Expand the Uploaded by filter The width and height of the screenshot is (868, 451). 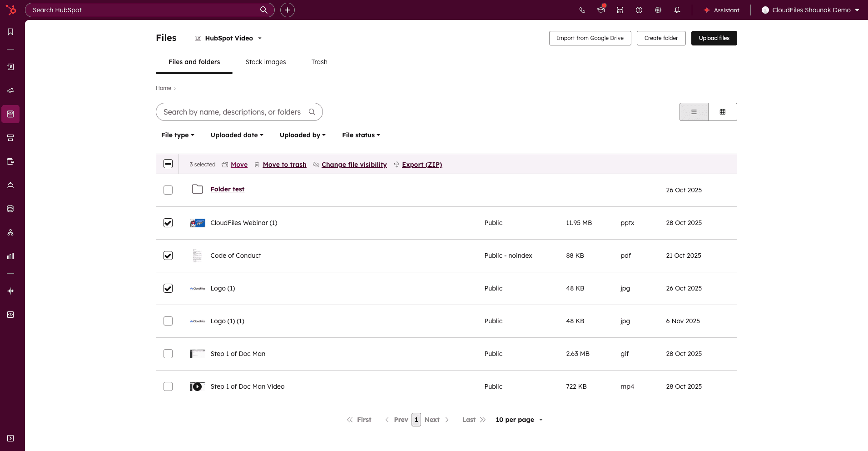(302, 135)
